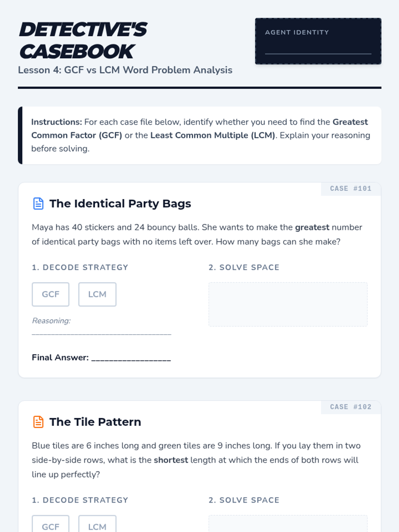This screenshot has width=399, height=532.
Task: Click the CASE #101 label tab
Action: click(350, 189)
